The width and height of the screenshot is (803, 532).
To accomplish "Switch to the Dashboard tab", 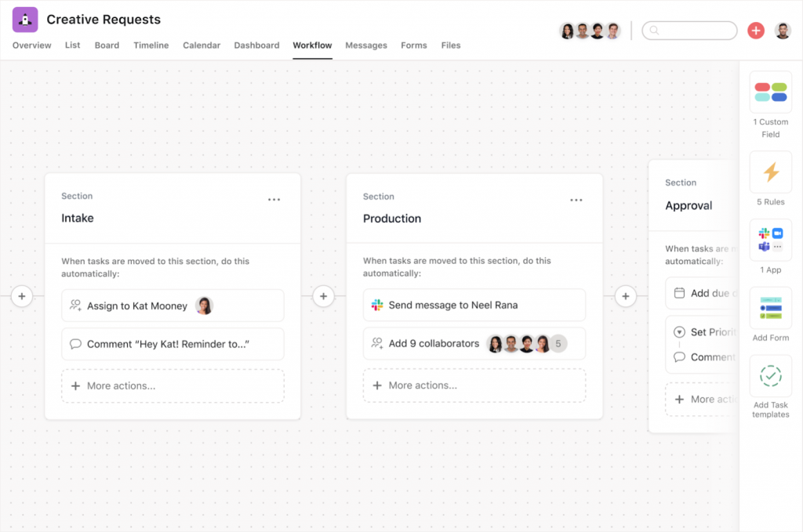I will click(256, 45).
